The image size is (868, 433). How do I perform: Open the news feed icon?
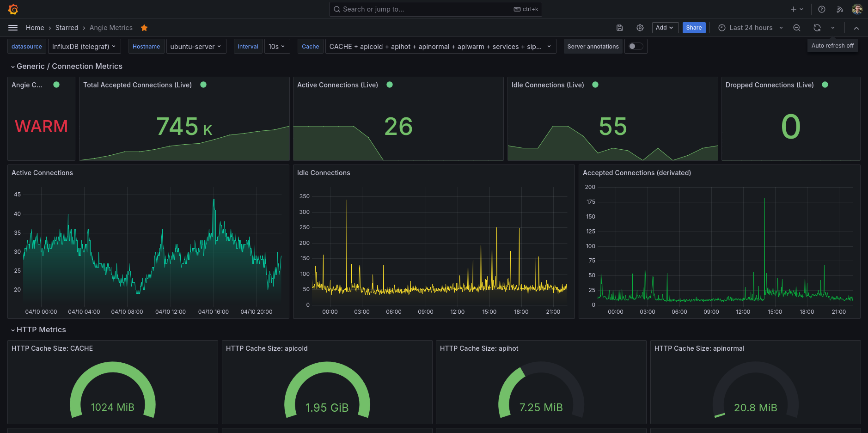click(x=840, y=9)
